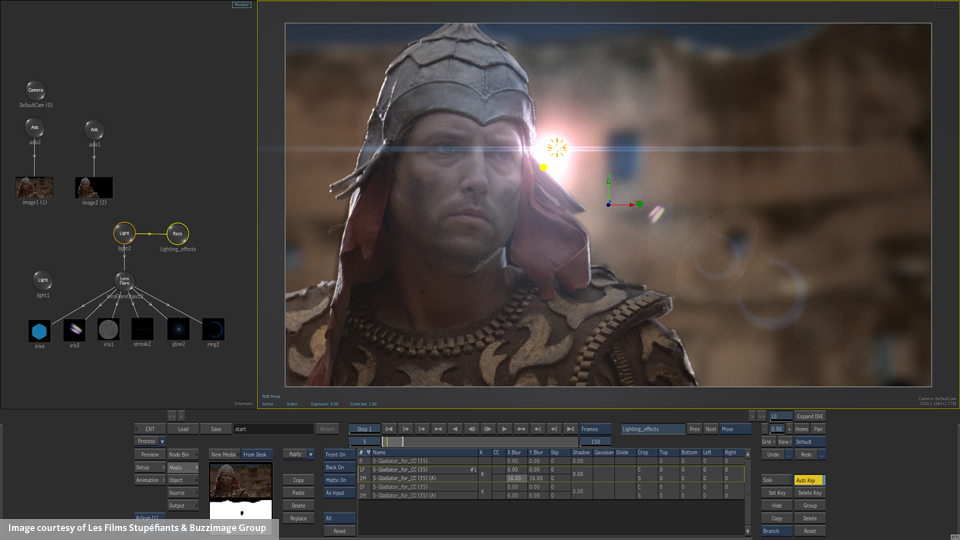Select the glow2 flare node
Screen dimensions: 960x540
coord(178,329)
